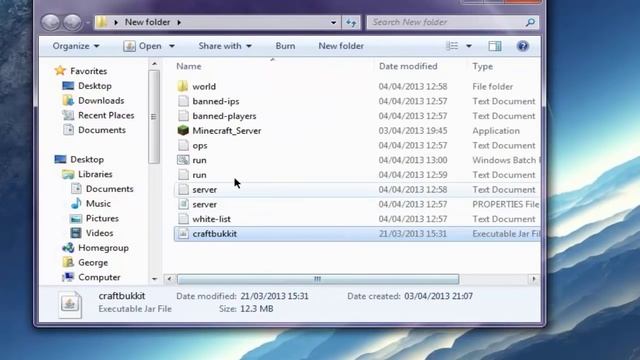This screenshot has height=360, width=640.
Task: Click the Date created 03/04/2013 21:07 value
Action: click(438, 296)
